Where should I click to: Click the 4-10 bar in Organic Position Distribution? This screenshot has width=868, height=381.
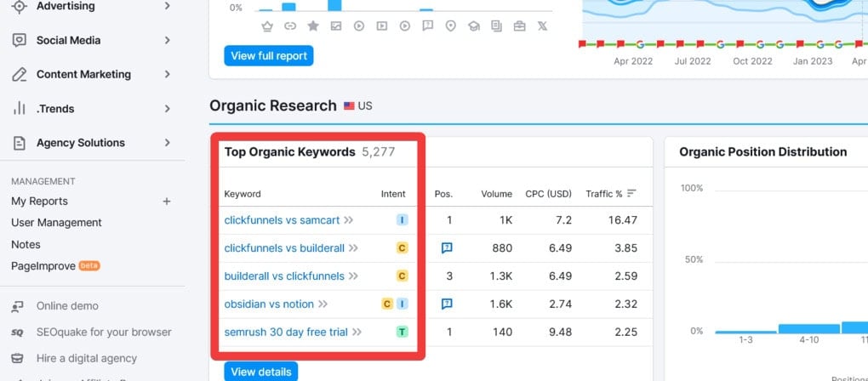809,329
